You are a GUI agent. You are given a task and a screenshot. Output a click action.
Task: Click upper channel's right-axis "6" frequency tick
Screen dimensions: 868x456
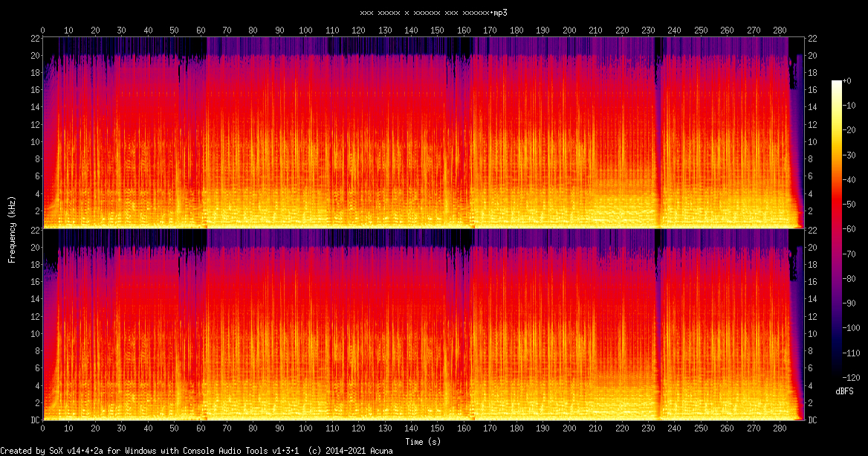(809, 176)
